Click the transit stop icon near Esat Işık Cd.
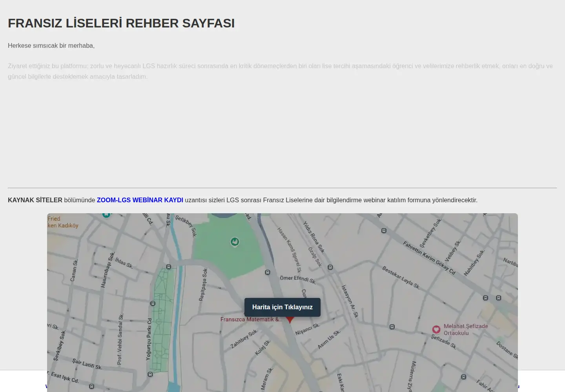The image size is (565, 392). (x=91, y=386)
